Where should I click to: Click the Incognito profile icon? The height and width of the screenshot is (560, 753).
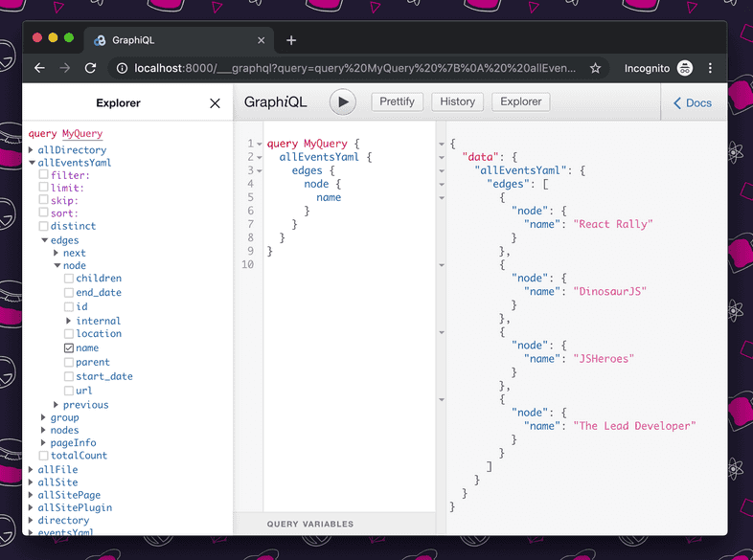click(684, 68)
